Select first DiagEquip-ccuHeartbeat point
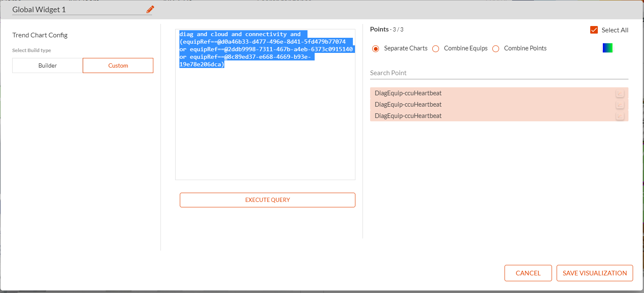 coord(499,93)
